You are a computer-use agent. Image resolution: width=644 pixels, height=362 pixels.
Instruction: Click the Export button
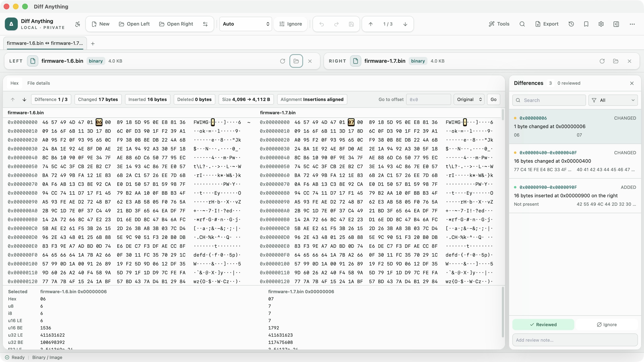point(547,24)
